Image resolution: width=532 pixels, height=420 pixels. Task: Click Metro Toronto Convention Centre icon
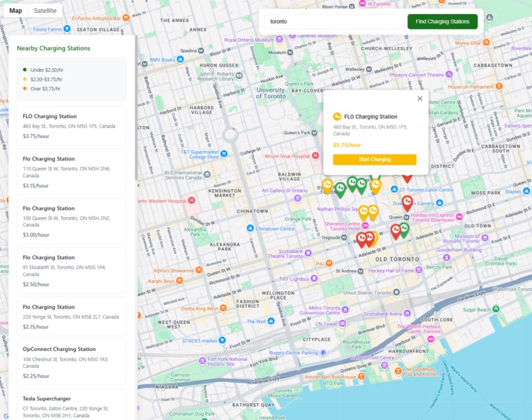pyautogui.click(x=345, y=309)
